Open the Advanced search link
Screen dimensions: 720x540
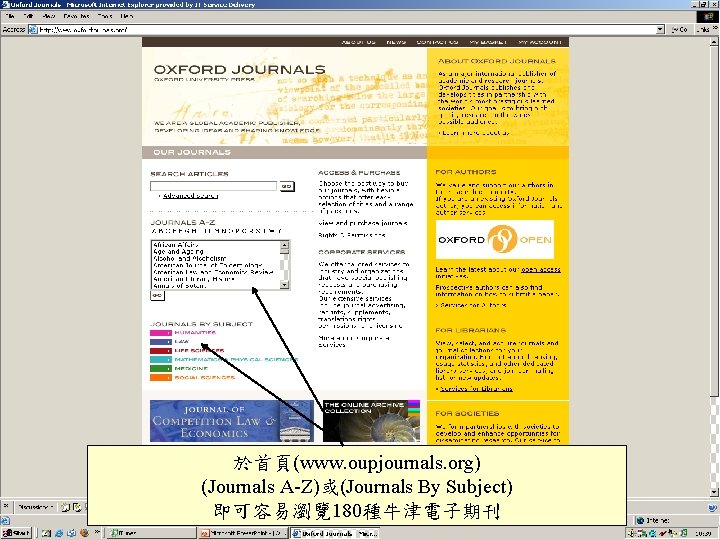[190, 196]
